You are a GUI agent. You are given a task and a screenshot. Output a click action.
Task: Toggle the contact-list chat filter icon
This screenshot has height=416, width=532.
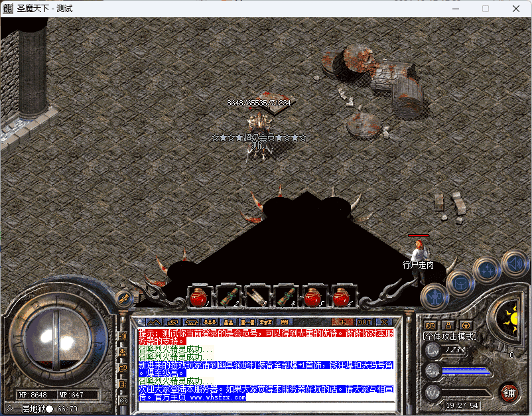coord(123,384)
